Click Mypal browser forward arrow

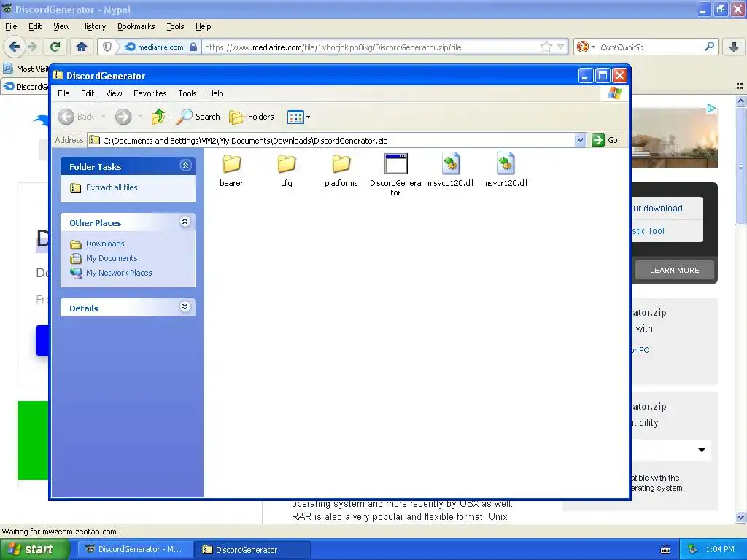pos(32,47)
